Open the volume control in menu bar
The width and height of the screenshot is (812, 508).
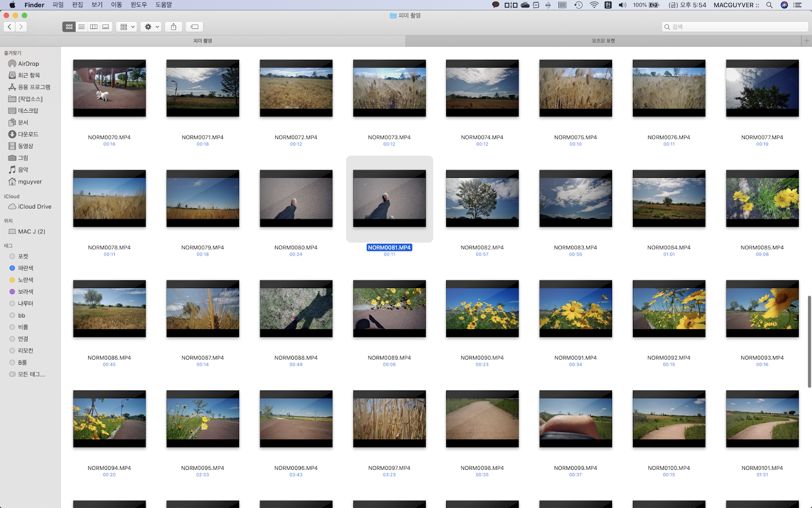click(x=623, y=5)
